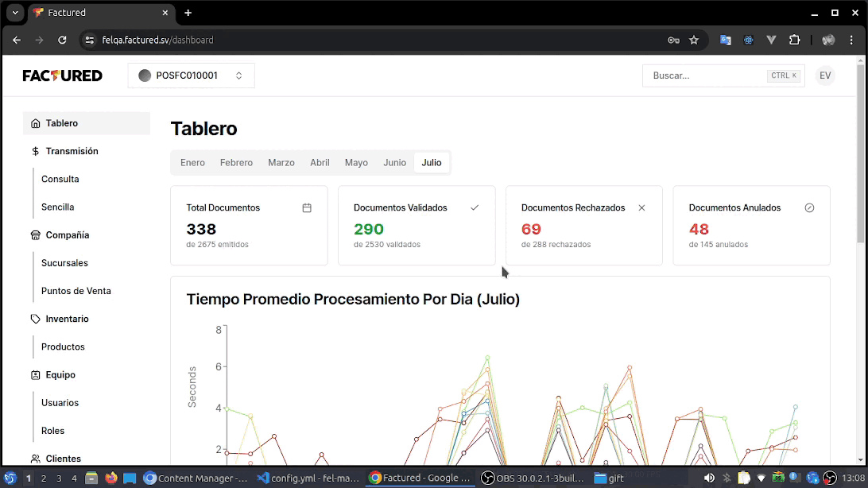Expand the POSFC010001 selector dropdown
The image size is (868, 488).
(191, 76)
